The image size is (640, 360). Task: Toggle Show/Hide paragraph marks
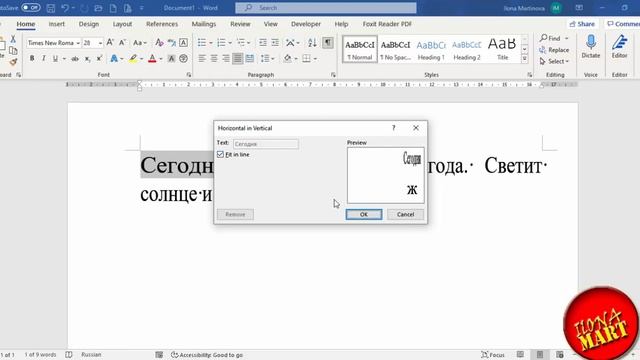tap(327, 42)
